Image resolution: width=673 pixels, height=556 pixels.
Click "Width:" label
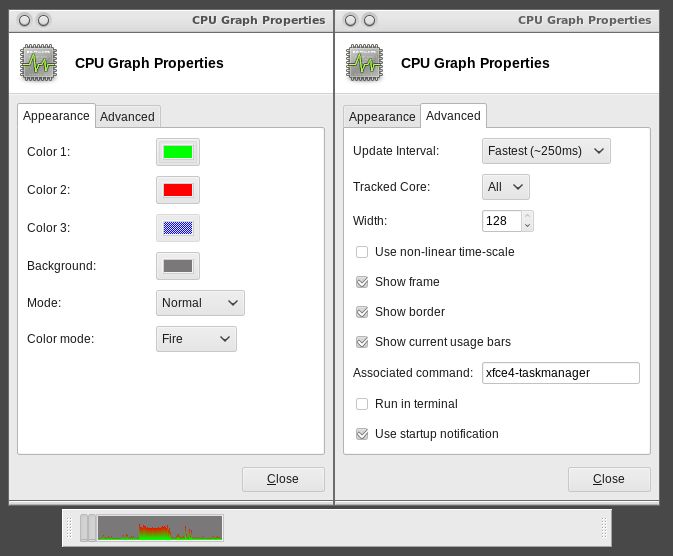(370, 221)
